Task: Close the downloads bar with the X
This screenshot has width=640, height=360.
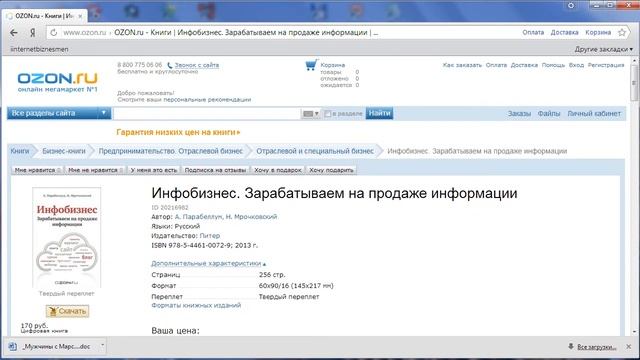Action: point(629,347)
